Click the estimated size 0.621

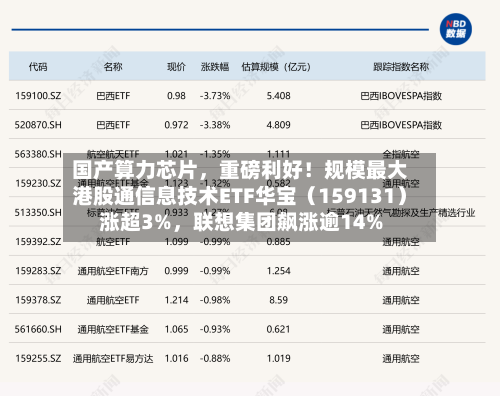point(278,329)
